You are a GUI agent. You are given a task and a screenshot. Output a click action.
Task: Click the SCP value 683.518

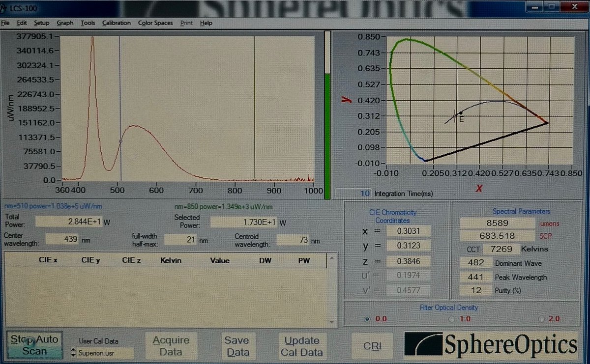[x=497, y=236]
